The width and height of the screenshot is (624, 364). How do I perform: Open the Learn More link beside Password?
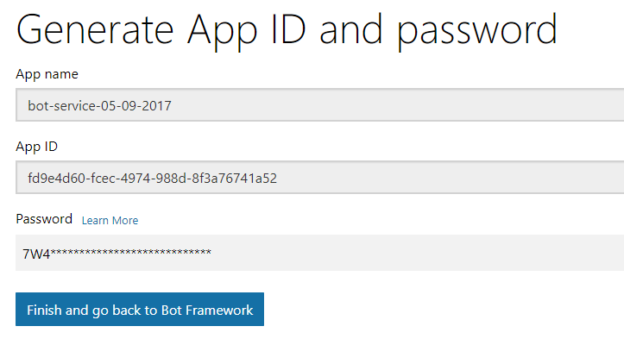tap(110, 221)
